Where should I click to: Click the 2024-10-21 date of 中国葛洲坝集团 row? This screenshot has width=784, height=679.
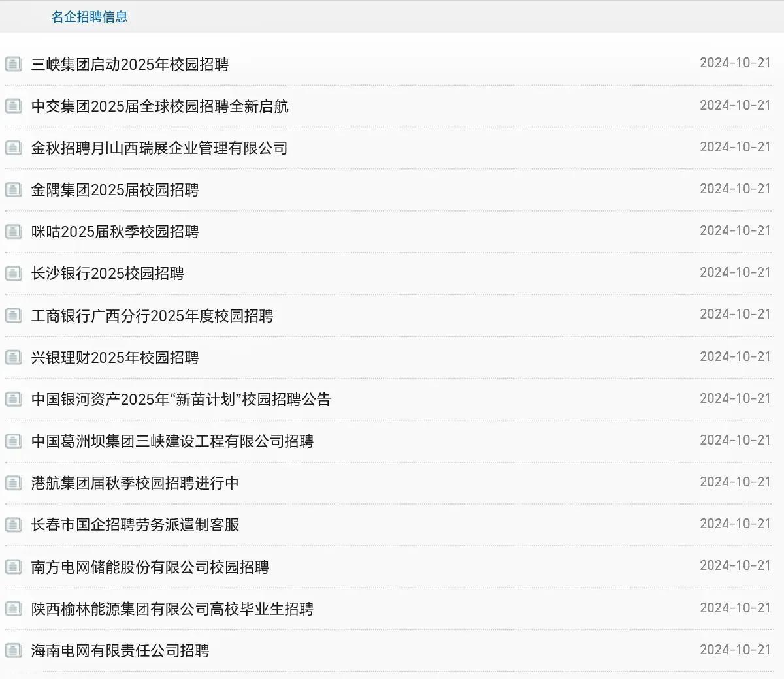point(735,439)
